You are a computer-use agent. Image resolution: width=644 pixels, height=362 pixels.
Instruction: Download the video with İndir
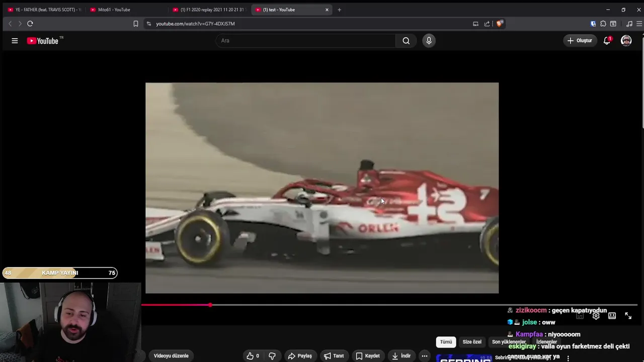tap(401, 356)
